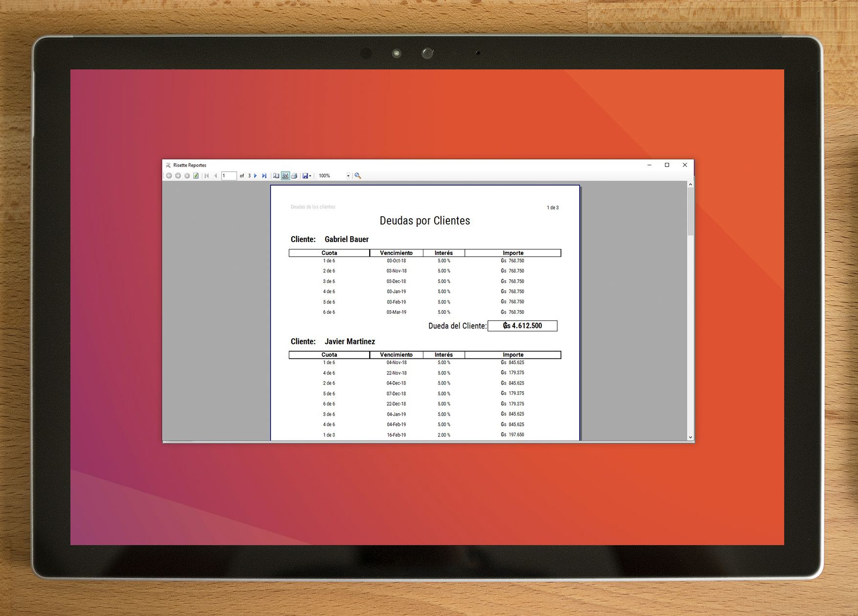Go to the next report page
This screenshot has height=616, width=858.
(x=255, y=176)
